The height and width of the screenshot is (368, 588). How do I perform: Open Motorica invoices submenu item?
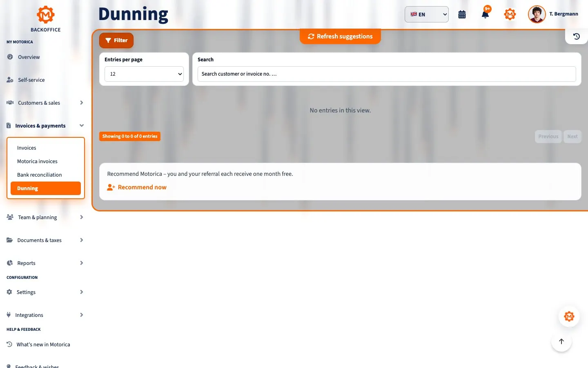click(x=46, y=162)
